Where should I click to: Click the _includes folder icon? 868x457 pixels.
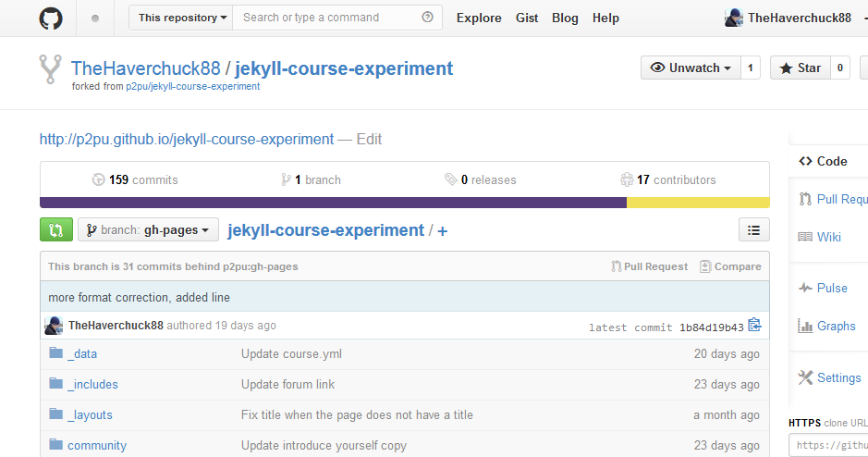[x=55, y=383]
